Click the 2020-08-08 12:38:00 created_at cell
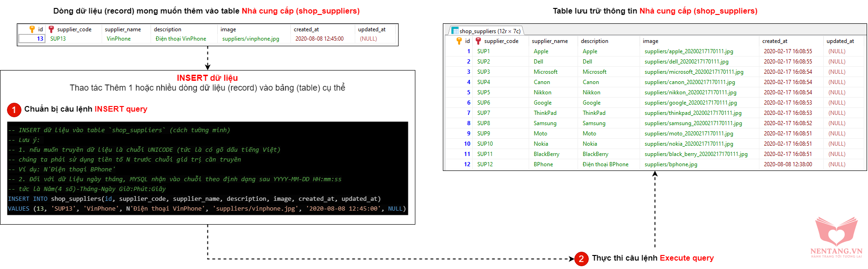868x269 pixels. 788,164
